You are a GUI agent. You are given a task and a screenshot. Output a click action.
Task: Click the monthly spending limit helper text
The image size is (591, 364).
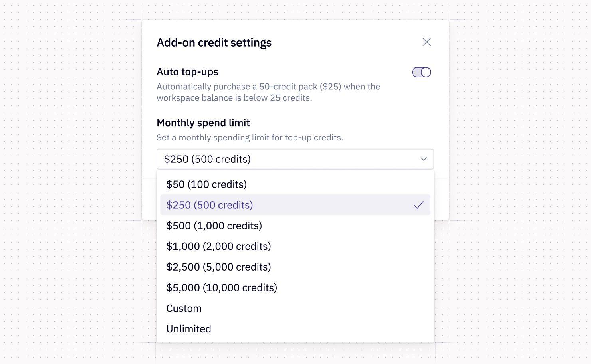coord(250,138)
